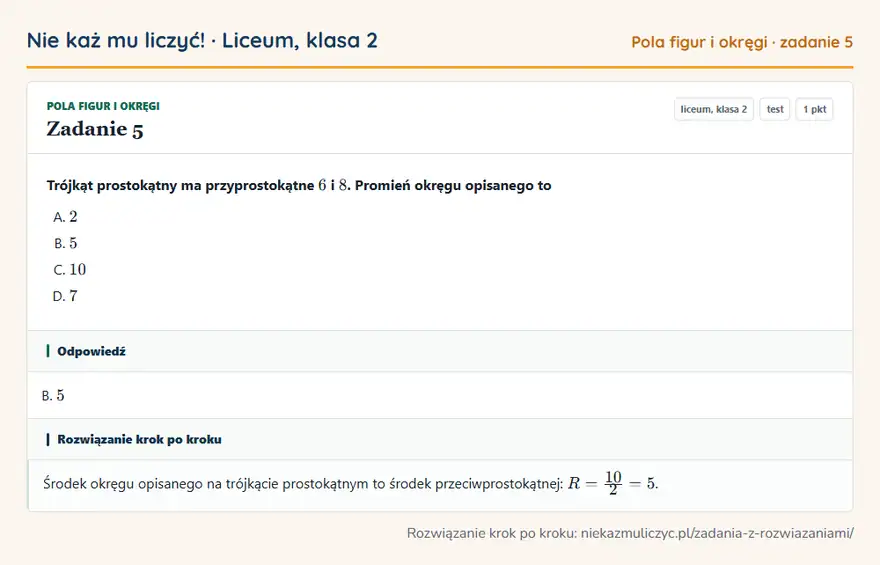Click the green 'POLA FIGUR I OKRĘGI' category label
880x565 pixels.
pyautogui.click(x=103, y=106)
